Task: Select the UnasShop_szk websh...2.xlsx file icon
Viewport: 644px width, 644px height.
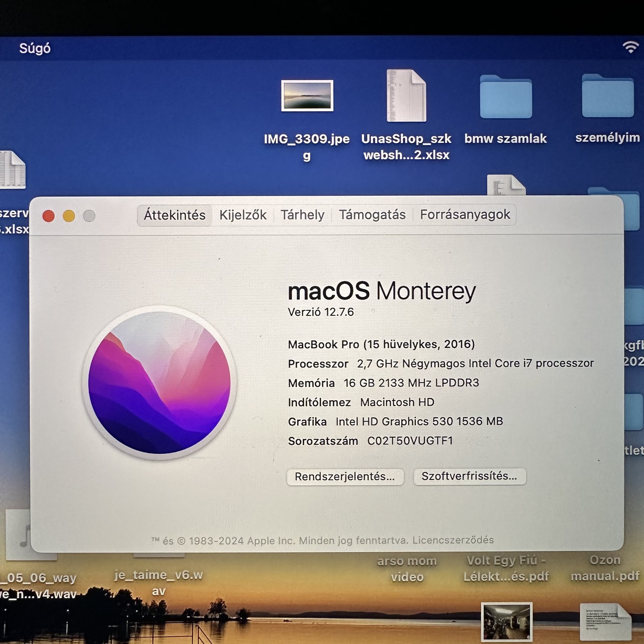Action: [406, 95]
